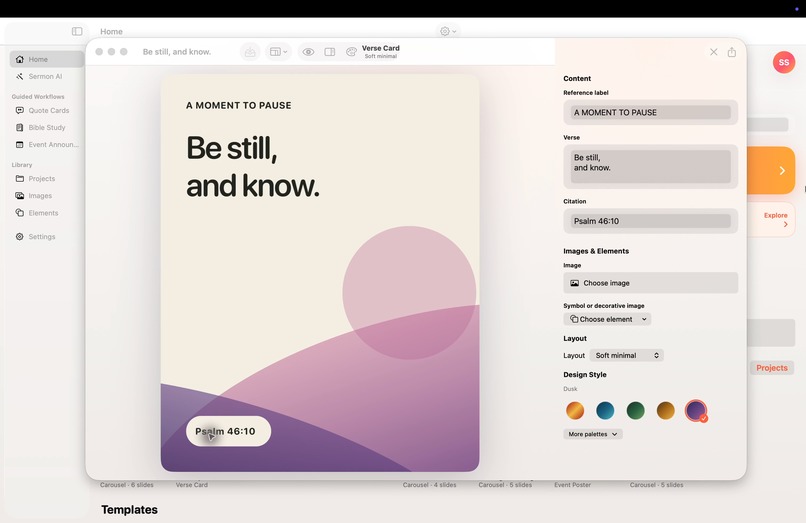This screenshot has width=806, height=523.
Task: Click the 'Event Poster' label
Action: [572, 484]
